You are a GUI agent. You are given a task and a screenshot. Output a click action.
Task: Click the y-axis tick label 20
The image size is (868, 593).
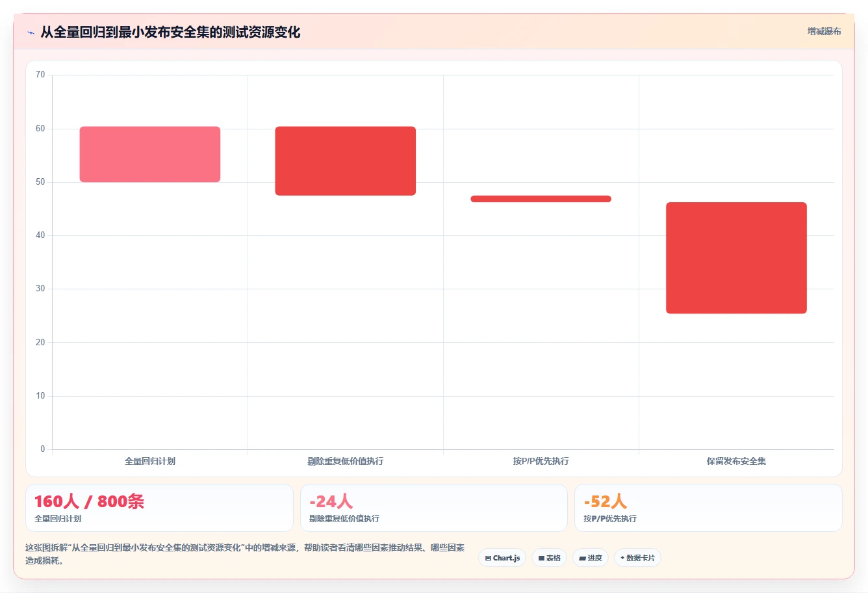[x=40, y=343]
